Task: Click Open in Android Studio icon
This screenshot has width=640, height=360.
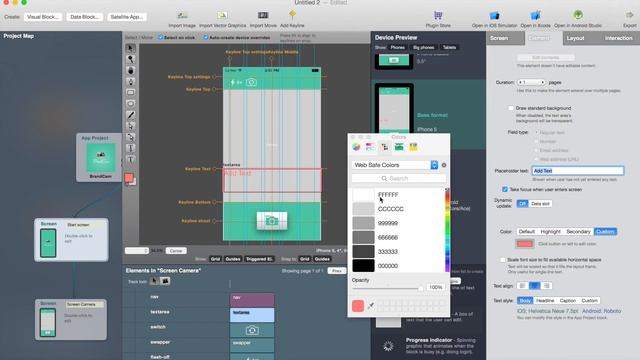Action: pos(578,15)
